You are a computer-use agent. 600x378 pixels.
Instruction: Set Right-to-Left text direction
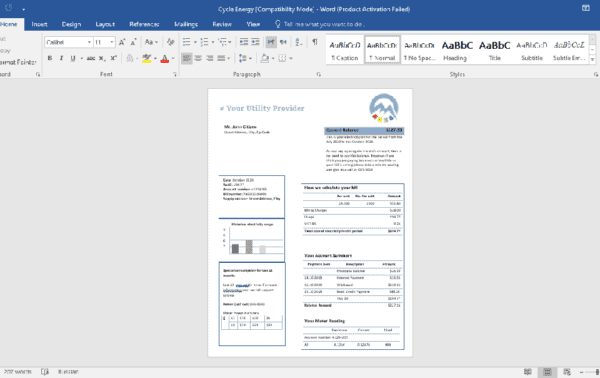(x=283, y=42)
